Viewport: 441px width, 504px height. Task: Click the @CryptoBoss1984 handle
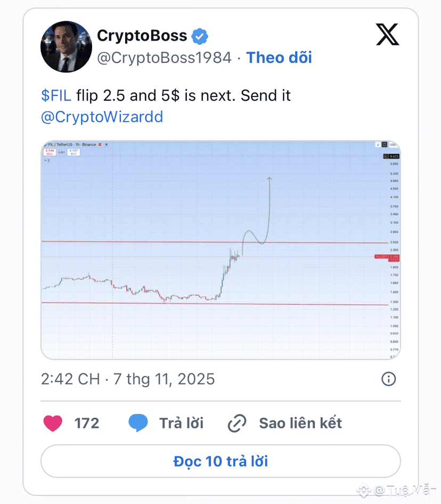coord(164,58)
